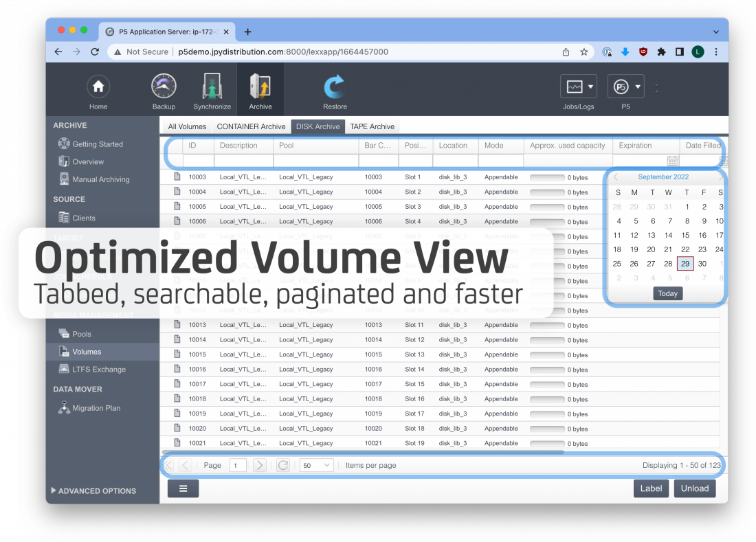Open the Home section
Screen dimensions: 756x542
[98, 93]
